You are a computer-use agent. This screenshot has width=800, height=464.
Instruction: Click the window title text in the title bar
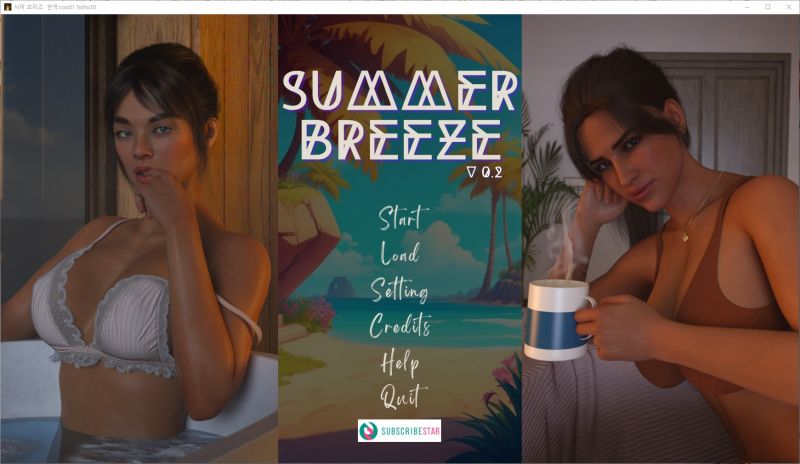[x=55, y=7]
